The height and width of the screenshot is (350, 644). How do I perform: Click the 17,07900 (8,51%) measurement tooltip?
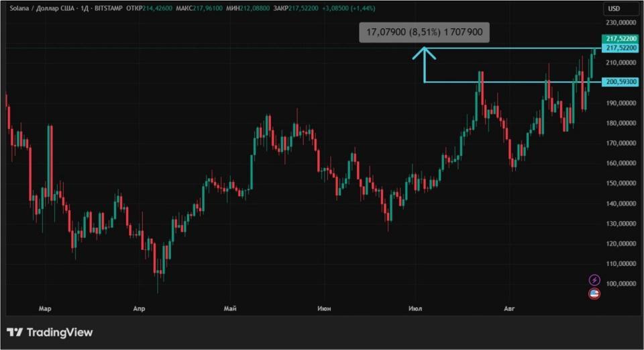click(424, 32)
